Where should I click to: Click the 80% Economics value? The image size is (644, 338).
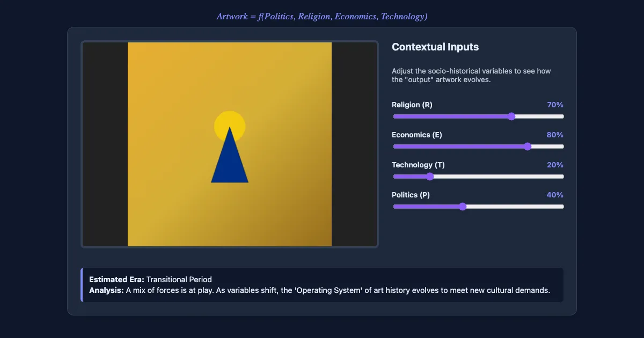click(x=555, y=135)
